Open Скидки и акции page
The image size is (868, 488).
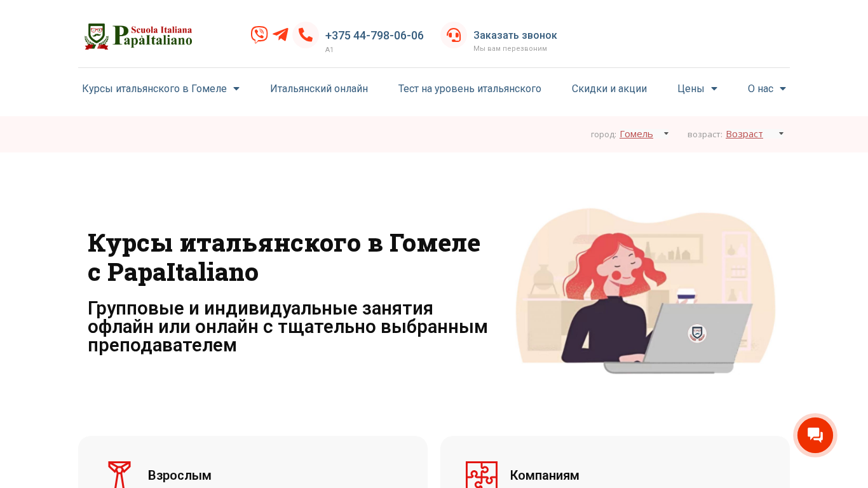click(609, 89)
